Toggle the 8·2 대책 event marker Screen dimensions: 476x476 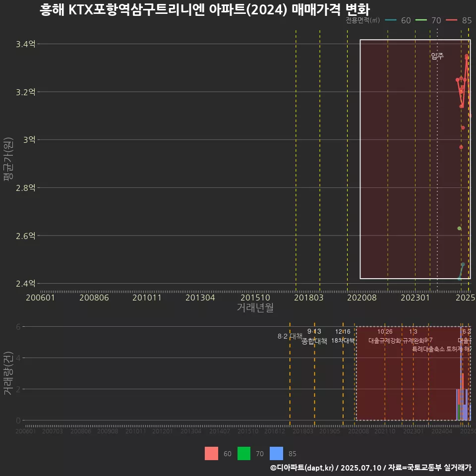pyautogui.click(x=290, y=336)
